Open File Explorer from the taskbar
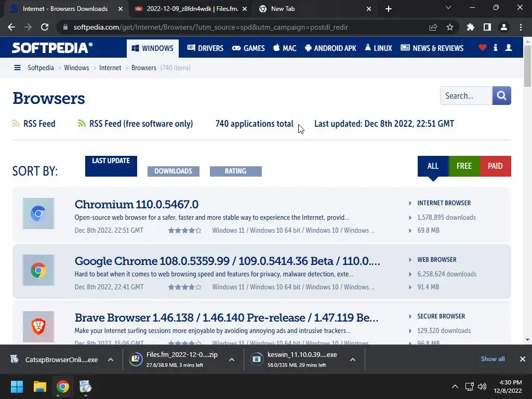The height and width of the screenshot is (399, 532). pos(39,387)
